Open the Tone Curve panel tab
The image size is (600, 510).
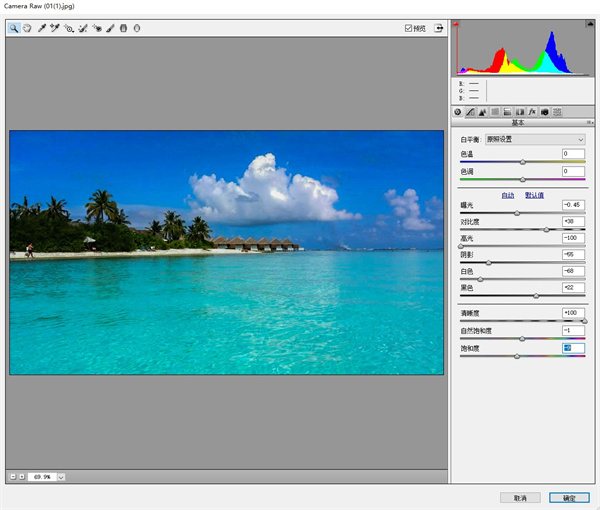click(470, 112)
